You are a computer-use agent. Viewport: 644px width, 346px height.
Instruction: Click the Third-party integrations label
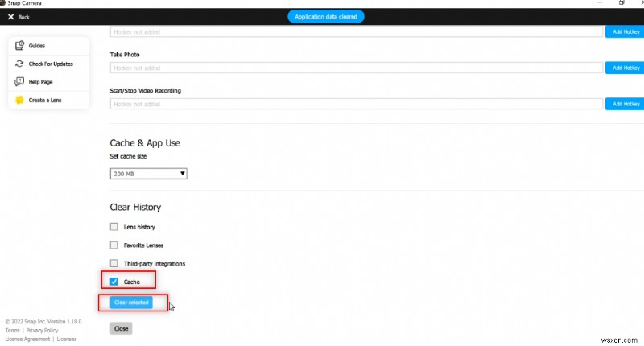click(155, 263)
